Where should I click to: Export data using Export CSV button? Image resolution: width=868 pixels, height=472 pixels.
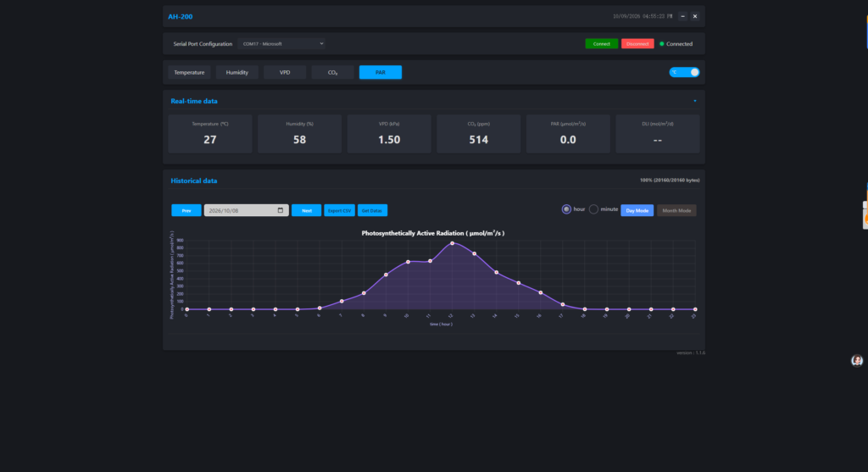[339, 210]
